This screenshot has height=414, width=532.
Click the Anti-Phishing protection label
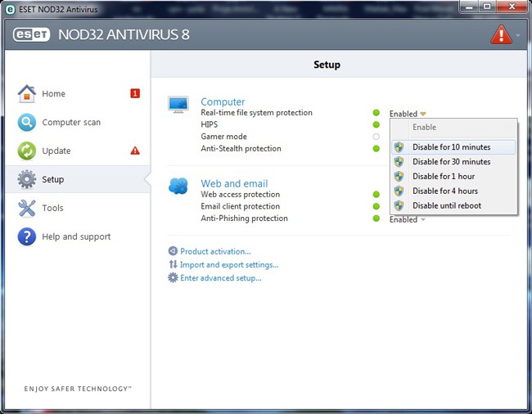pyautogui.click(x=244, y=218)
